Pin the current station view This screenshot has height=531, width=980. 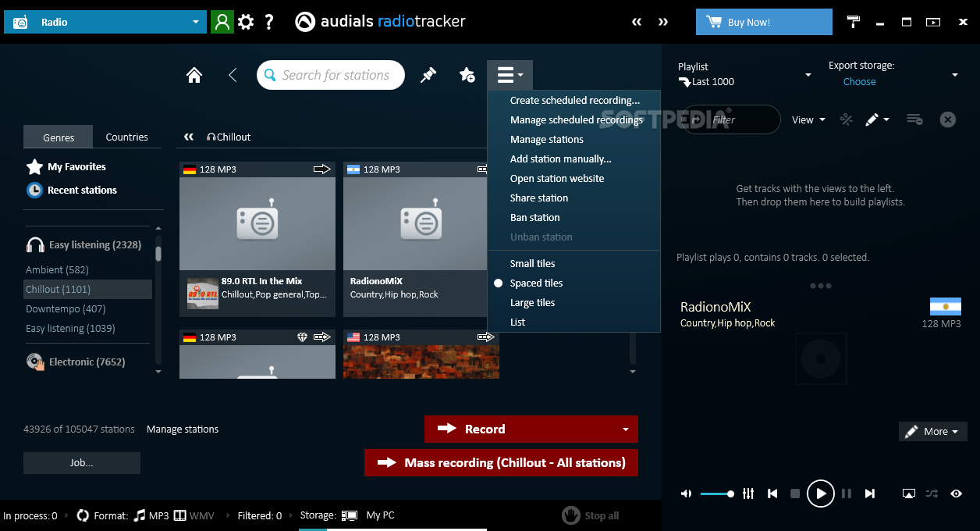coord(428,75)
